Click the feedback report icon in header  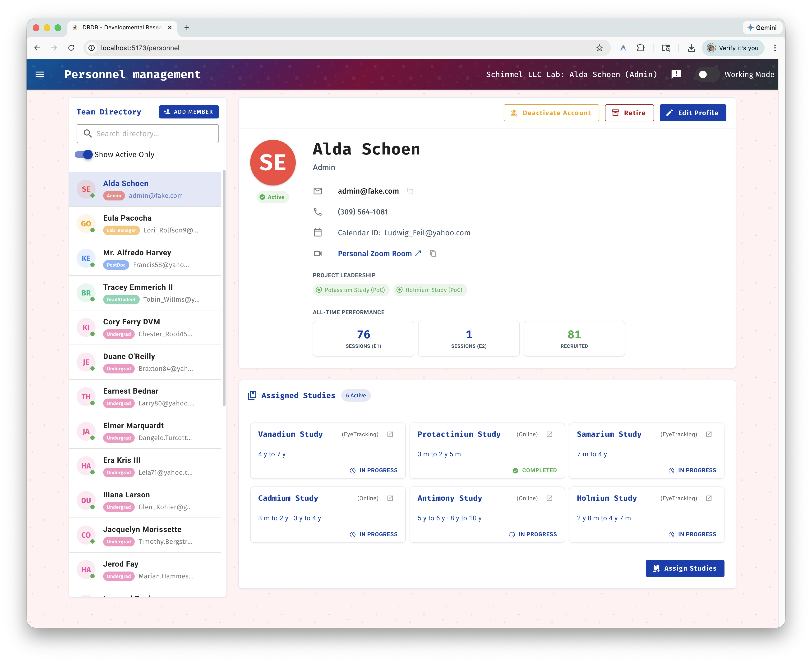click(676, 74)
